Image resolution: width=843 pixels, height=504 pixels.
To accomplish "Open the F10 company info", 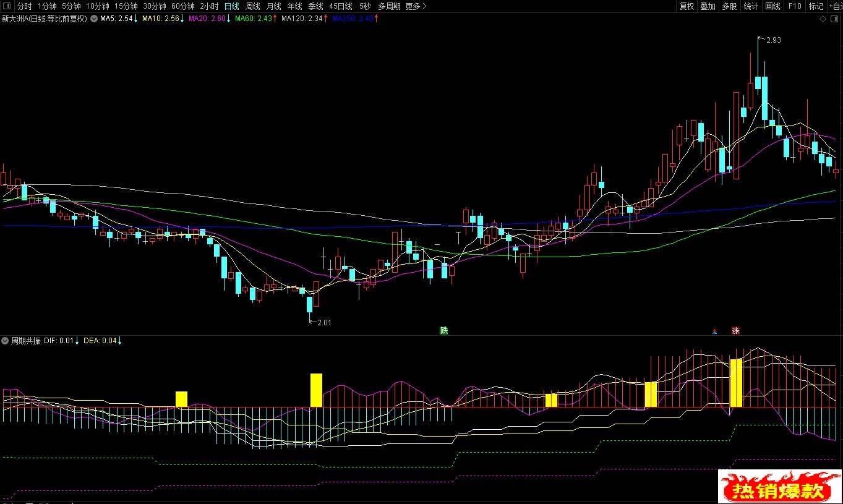I will (x=795, y=6).
